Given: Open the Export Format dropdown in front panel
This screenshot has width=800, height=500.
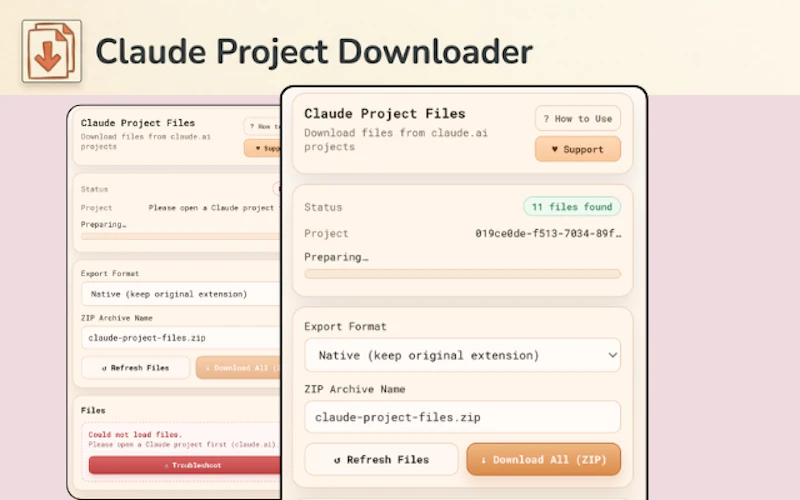Looking at the screenshot, I should pyautogui.click(x=462, y=355).
